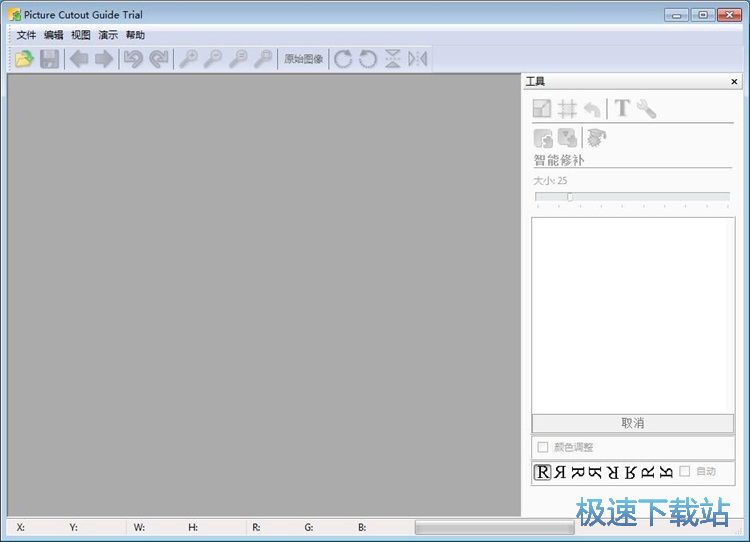Redo the action in the toolbar
Viewport: 750px width, 542px height.
tap(159, 59)
